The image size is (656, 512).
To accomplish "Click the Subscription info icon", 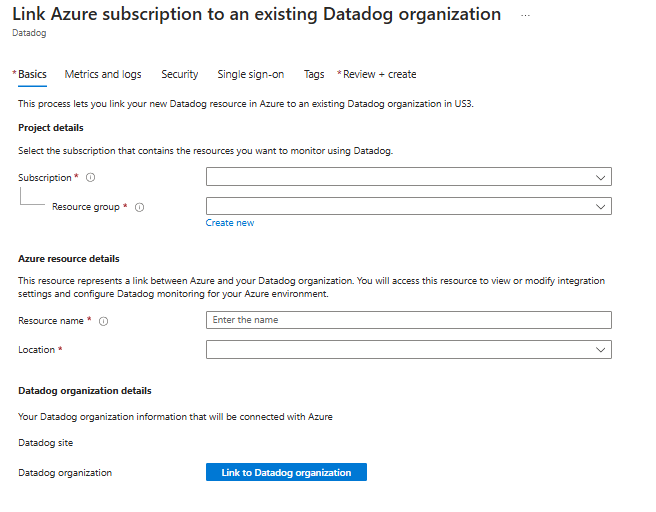I will click(90, 178).
